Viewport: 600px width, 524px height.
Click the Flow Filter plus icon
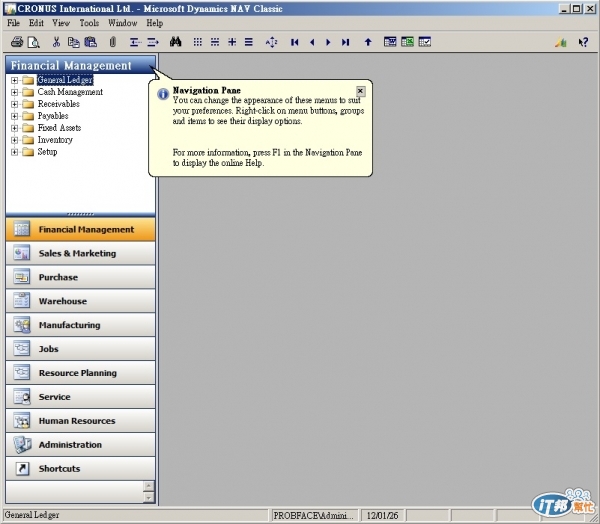[232, 42]
